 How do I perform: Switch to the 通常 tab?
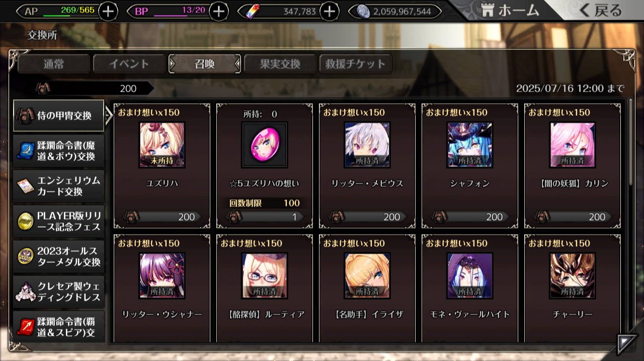[54, 64]
